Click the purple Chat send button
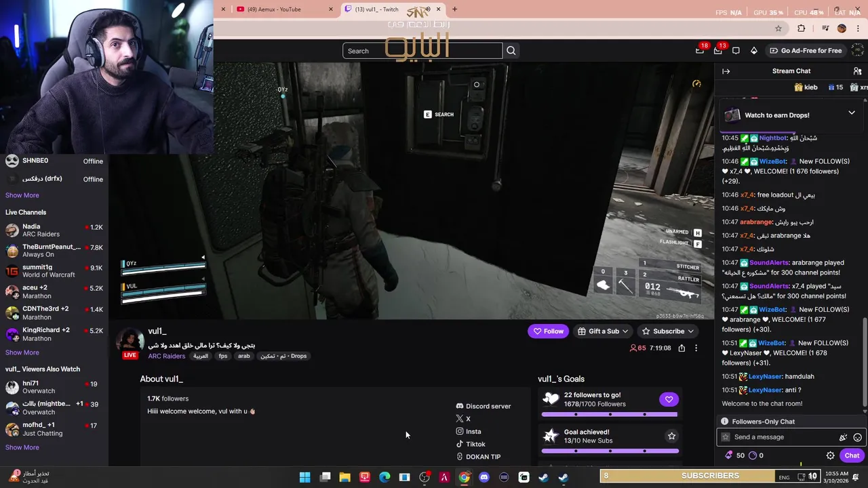The width and height of the screenshot is (868, 488). click(852, 455)
